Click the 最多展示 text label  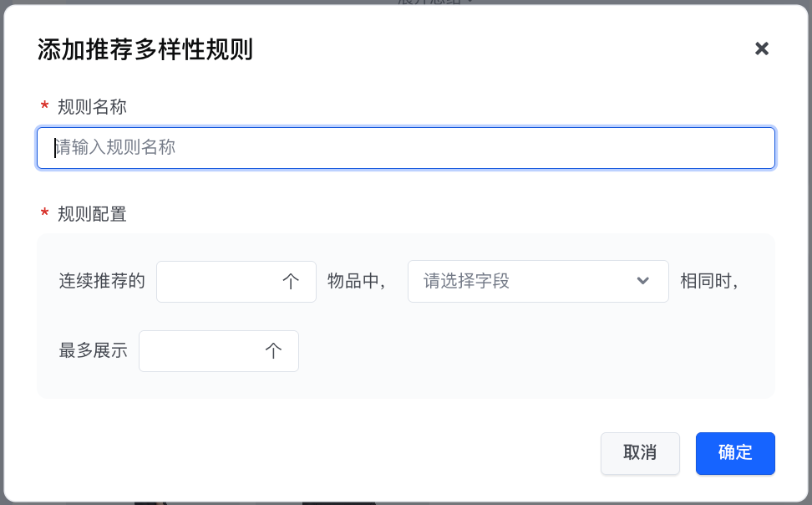94,351
